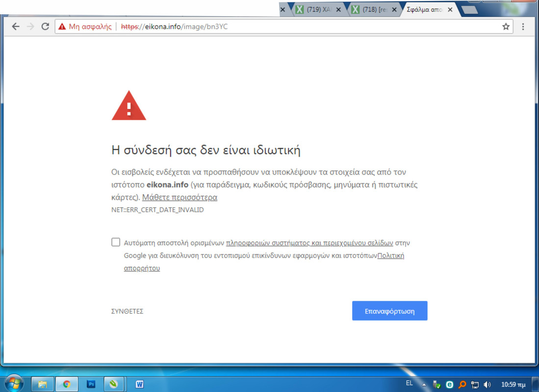Click the EL language indicator
Viewport: 539px width, 392px height.
pos(409,383)
